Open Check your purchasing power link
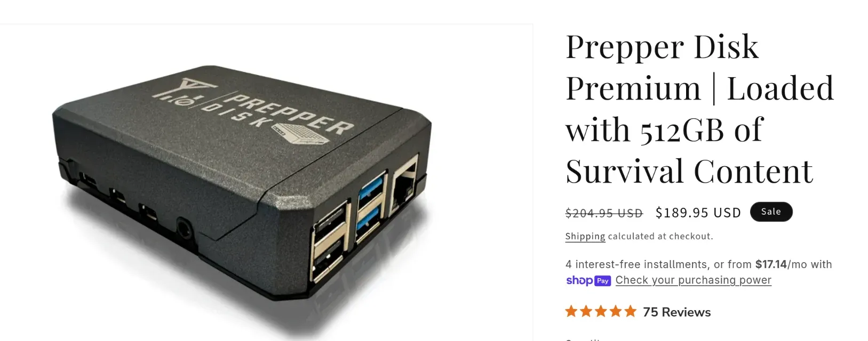868x341 pixels. [x=693, y=280]
